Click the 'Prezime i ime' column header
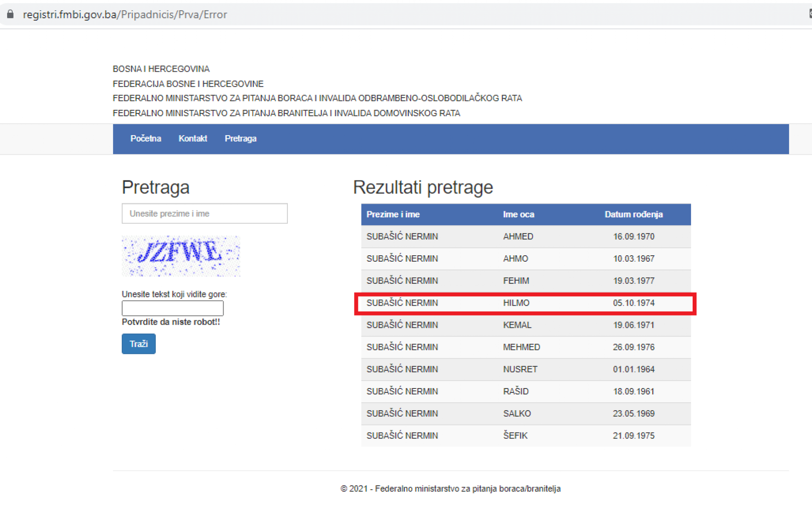This screenshot has width=812, height=528. coord(393,214)
